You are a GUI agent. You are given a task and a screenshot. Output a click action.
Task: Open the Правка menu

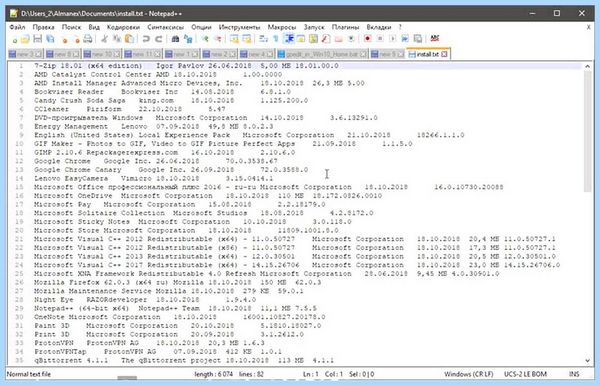(x=43, y=27)
